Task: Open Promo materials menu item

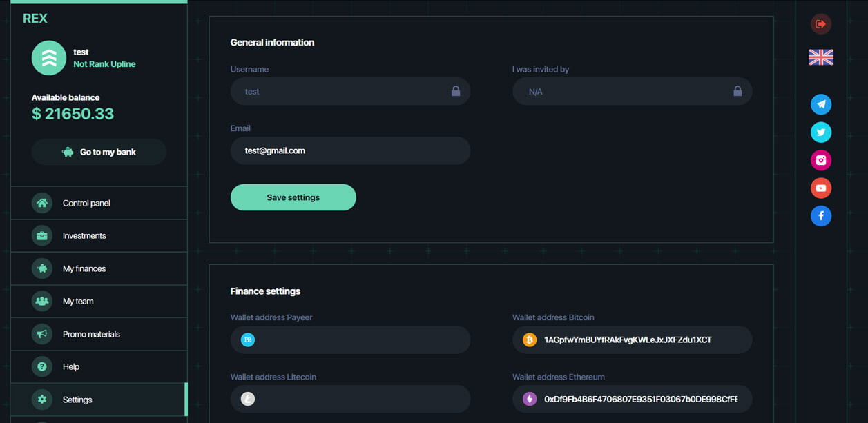Action: pyautogui.click(x=99, y=334)
